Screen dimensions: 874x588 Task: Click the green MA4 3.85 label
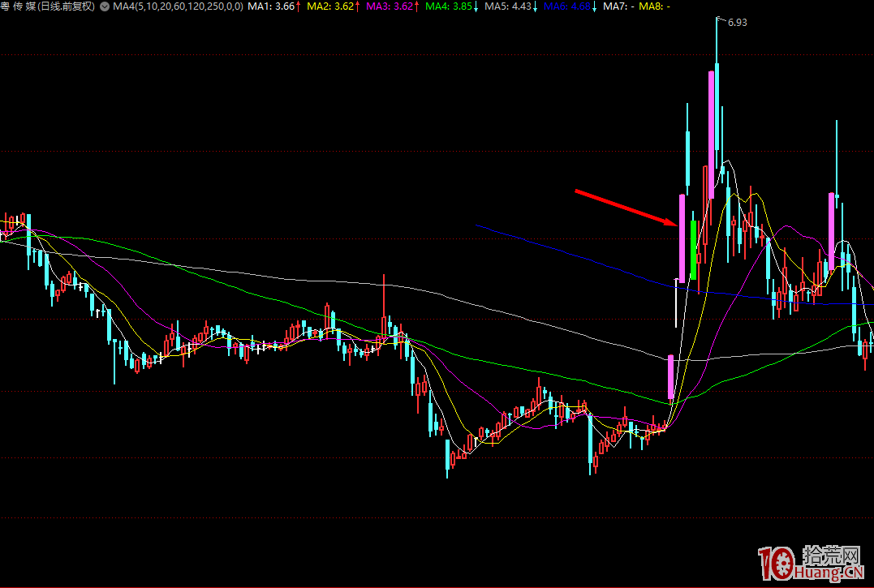[452, 6]
